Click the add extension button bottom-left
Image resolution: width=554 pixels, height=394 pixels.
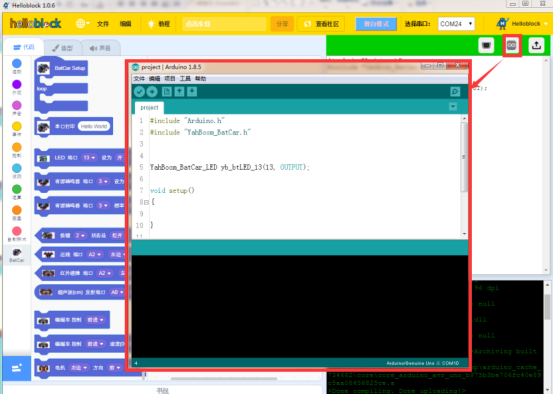tap(17, 368)
